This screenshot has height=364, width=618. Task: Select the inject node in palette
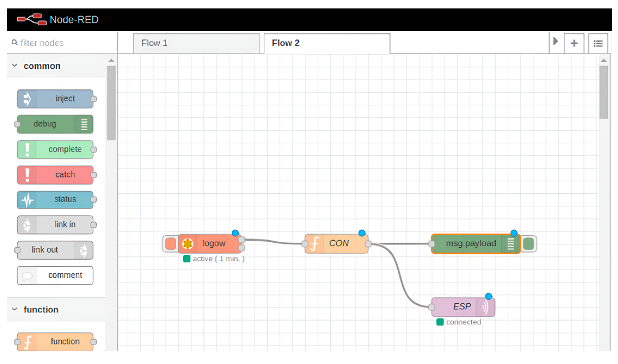pyautogui.click(x=55, y=99)
